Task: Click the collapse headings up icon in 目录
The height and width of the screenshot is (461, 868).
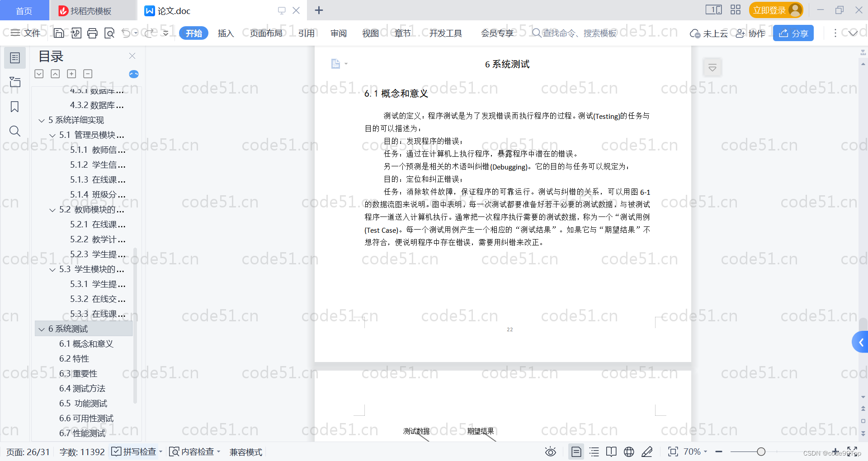Action: coord(55,74)
